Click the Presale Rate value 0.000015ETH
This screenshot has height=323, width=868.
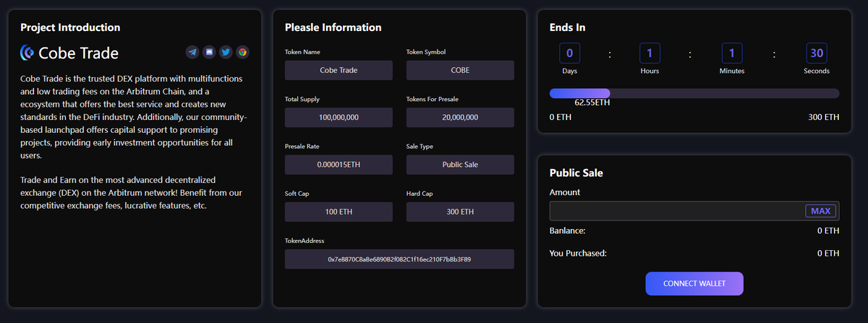click(x=339, y=165)
